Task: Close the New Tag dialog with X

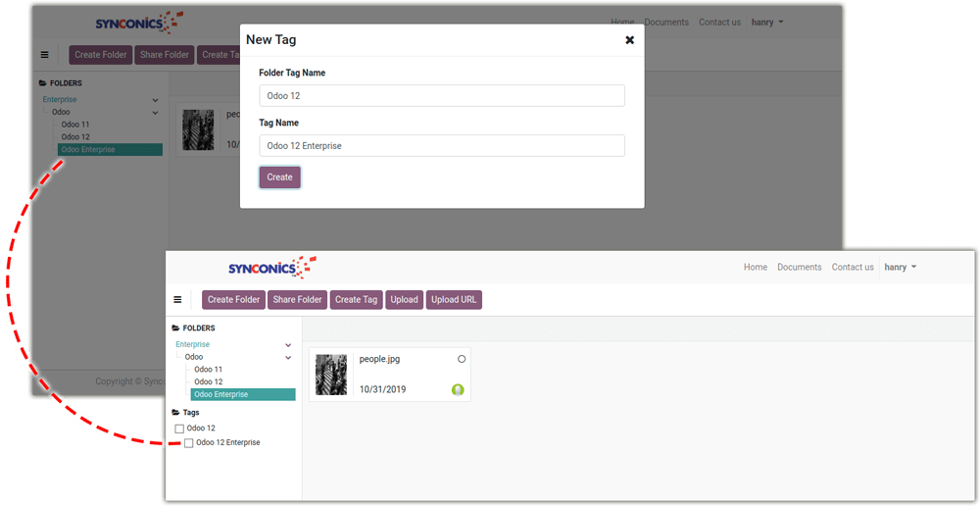Action: tap(629, 40)
